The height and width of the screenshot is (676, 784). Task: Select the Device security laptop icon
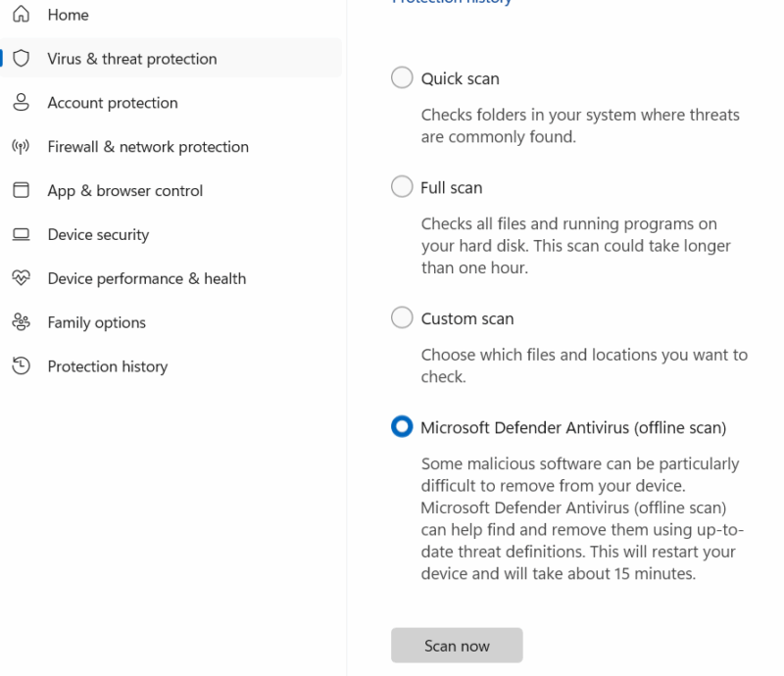click(x=21, y=234)
